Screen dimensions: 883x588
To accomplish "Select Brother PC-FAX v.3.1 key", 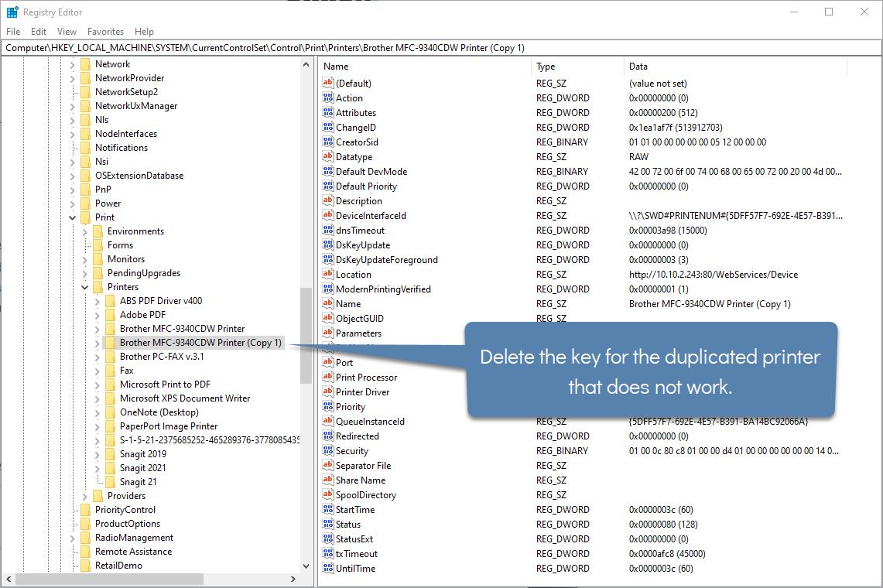I will (x=162, y=357).
